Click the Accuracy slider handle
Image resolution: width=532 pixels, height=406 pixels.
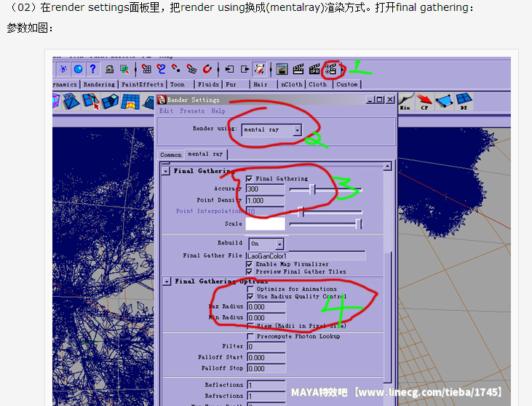(x=312, y=189)
